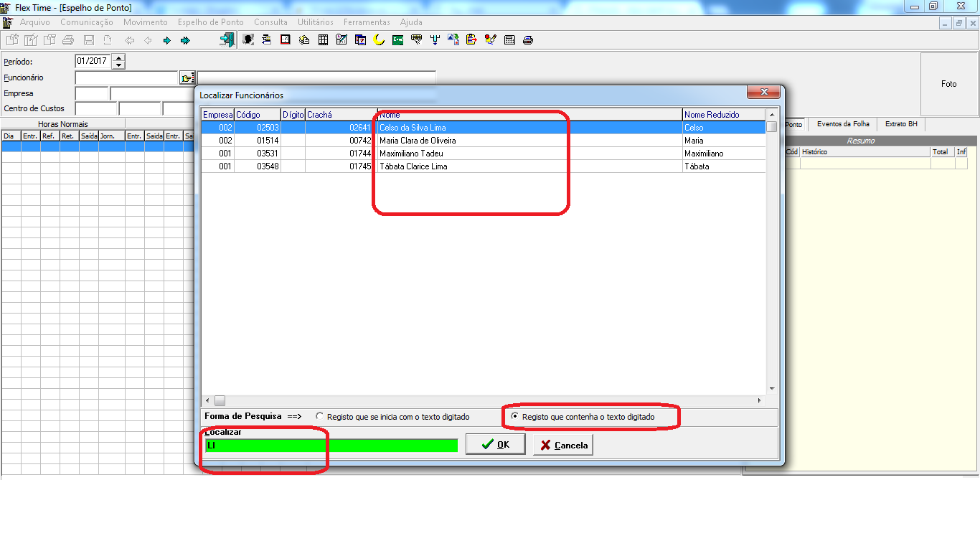Select the Maria Clara de Oliveira row

click(483, 141)
